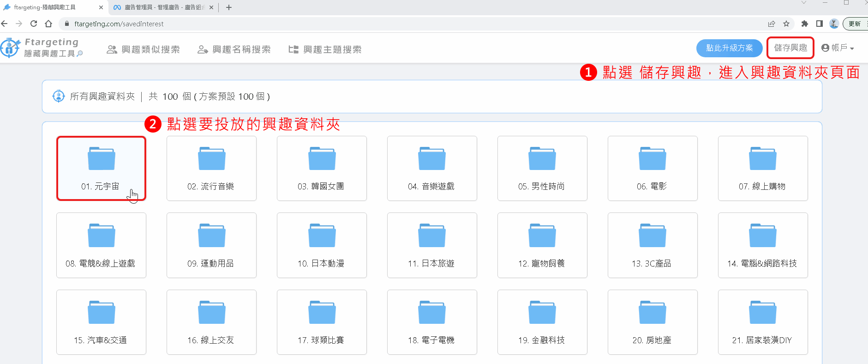The image size is (868, 364).
Task: Select the 01. 元宇宙 folder label
Action: (100, 186)
